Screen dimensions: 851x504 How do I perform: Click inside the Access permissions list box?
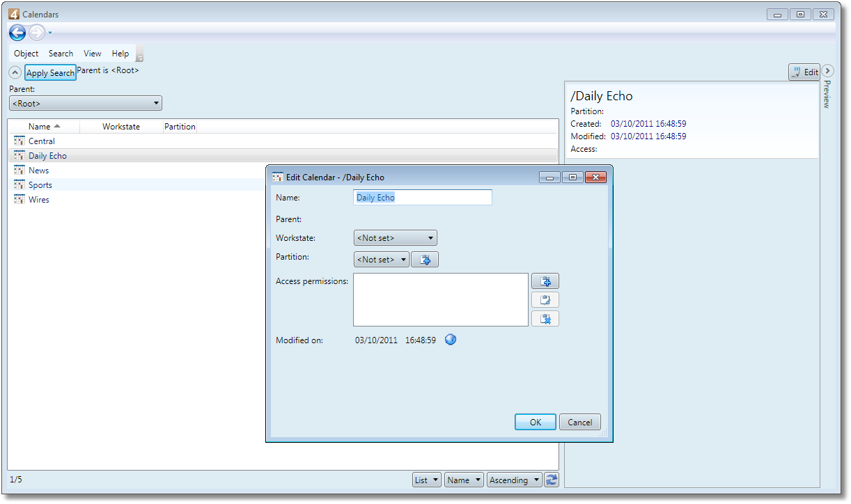pos(441,299)
